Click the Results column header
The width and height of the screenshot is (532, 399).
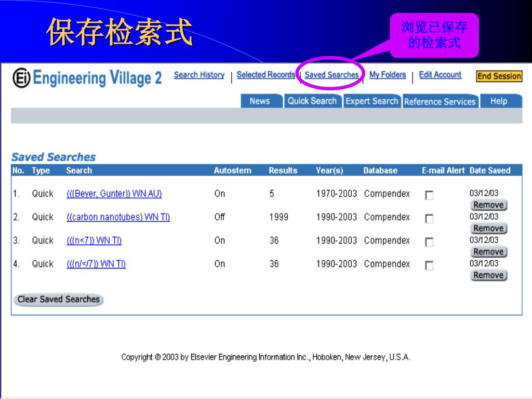[283, 170]
